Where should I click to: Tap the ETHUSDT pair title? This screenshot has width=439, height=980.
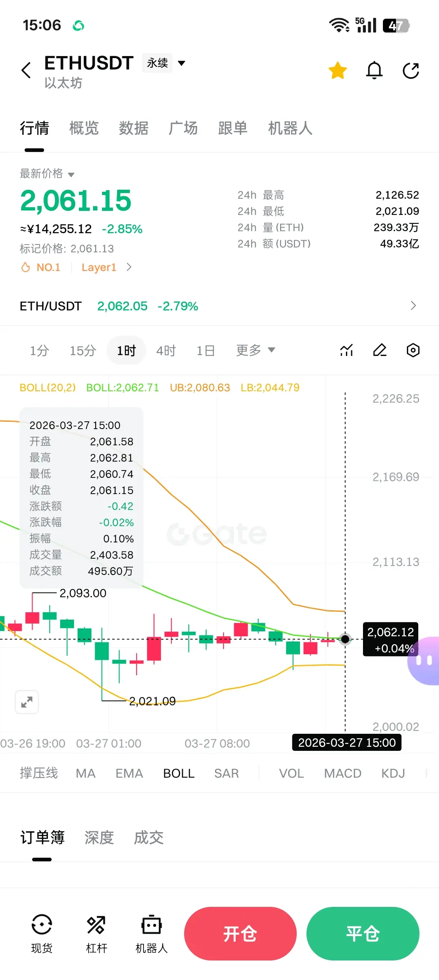tap(89, 63)
